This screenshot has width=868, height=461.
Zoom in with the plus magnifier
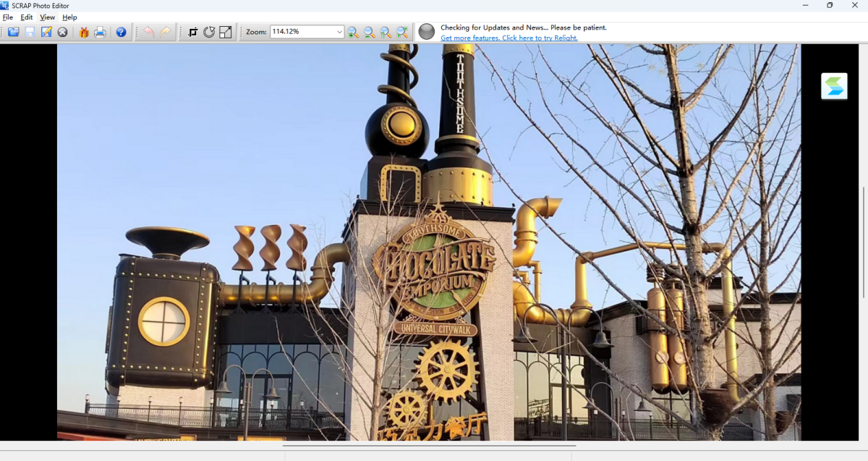click(x=353, y=32)
